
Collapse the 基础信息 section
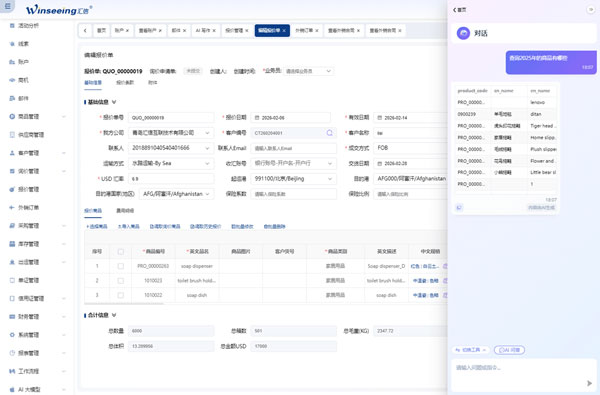114,102
